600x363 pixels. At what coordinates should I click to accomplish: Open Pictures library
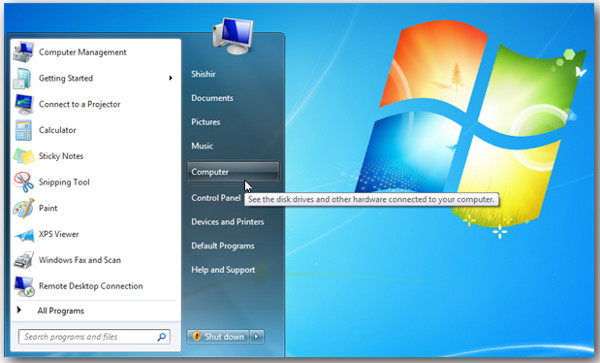pos(206,122)
